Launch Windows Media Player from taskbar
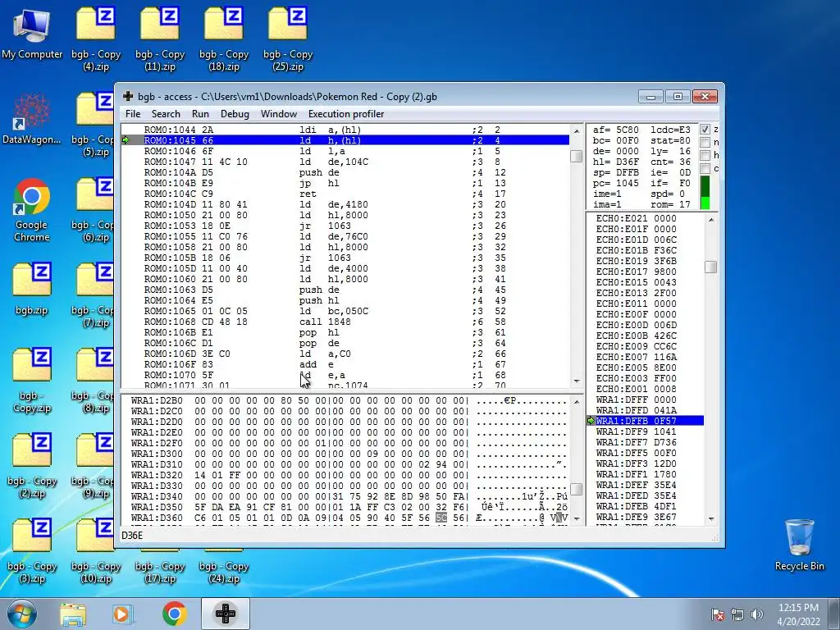 pyautogui.click(x=121, y=614)
